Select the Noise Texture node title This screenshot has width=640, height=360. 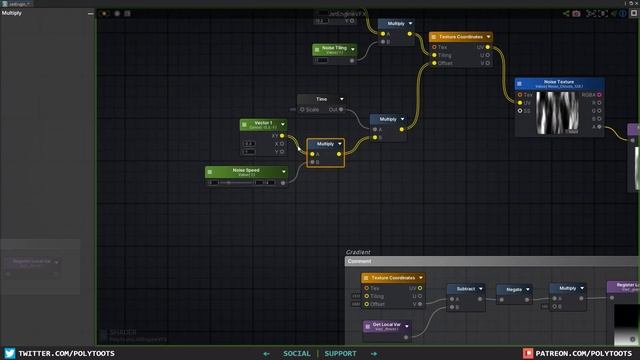(559, 82)
